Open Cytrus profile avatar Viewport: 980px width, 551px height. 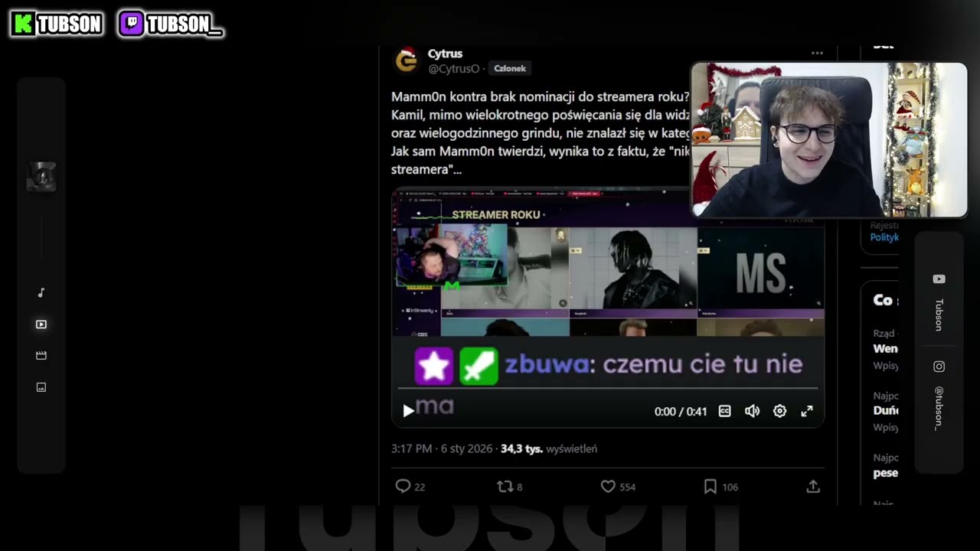pyautogui.click(x=407, y=60)
